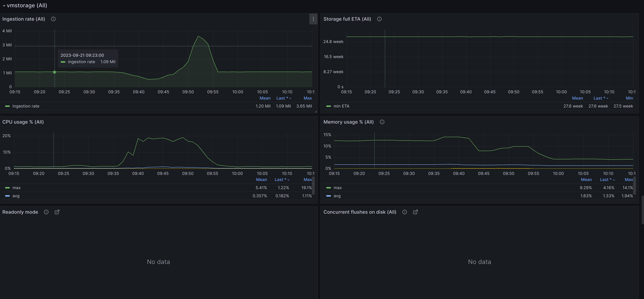Click the Memory usage % (All) panel title

tap(348, 122)
